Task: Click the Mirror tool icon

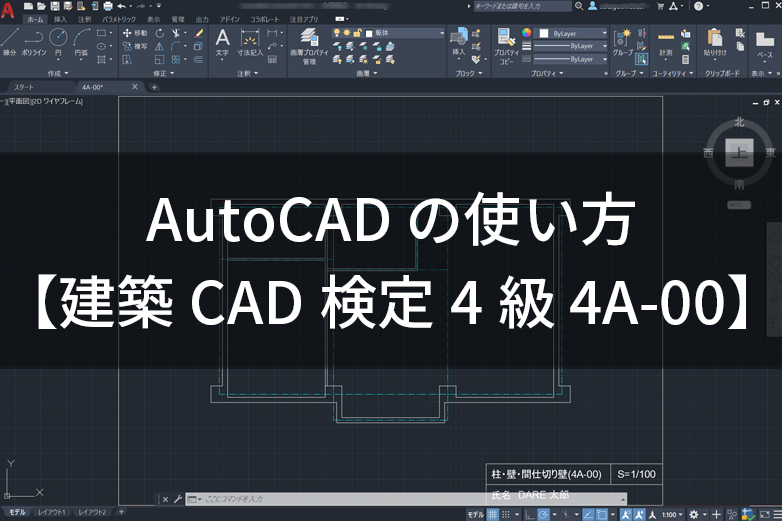Action: (160, 46)
